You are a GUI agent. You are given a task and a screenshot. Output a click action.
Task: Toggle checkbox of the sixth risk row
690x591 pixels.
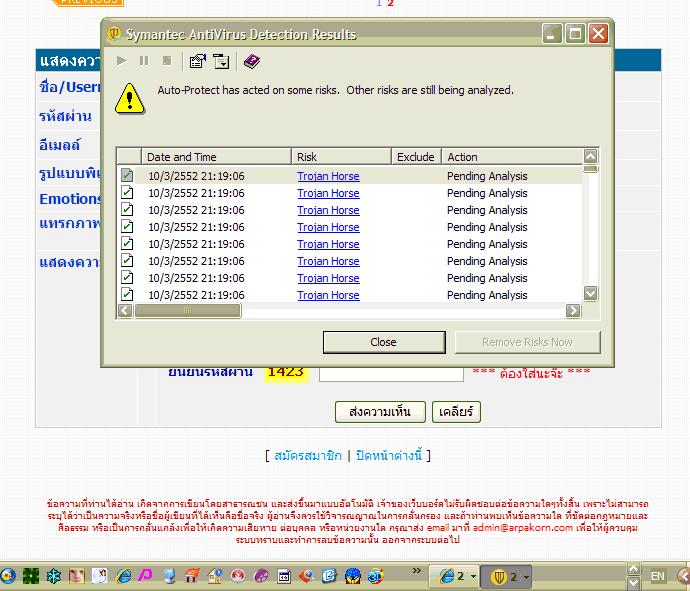pyautogui.click(x=127, y=261)
